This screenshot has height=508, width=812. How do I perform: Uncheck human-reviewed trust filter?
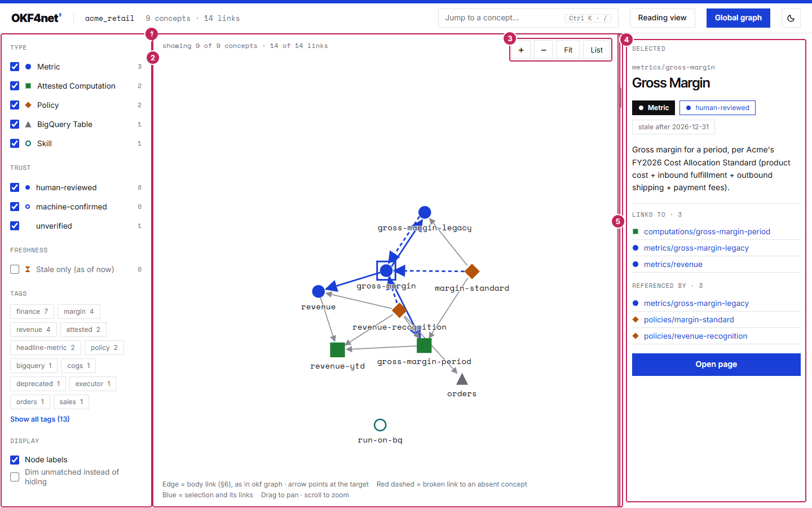pos(15,187)
